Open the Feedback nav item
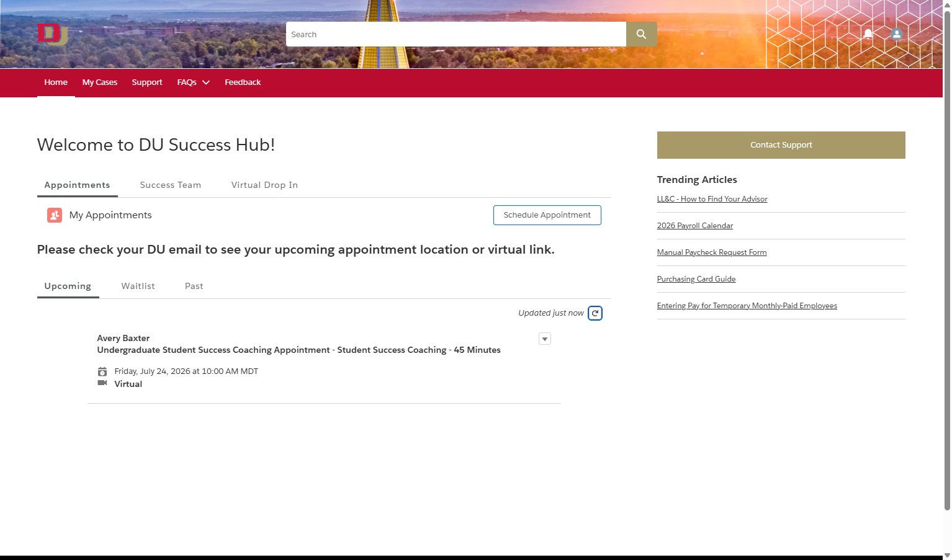The image size is (952, 560). click(x=243, y=82)
